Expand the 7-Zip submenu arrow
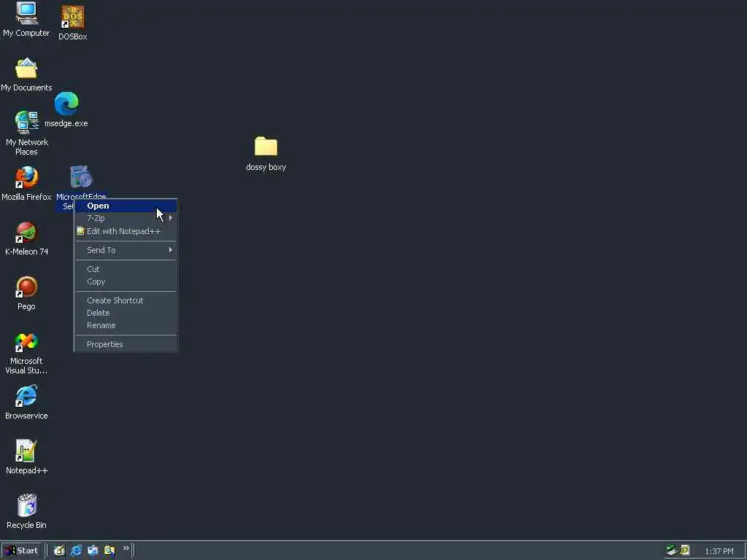 [x=171, y=218]
